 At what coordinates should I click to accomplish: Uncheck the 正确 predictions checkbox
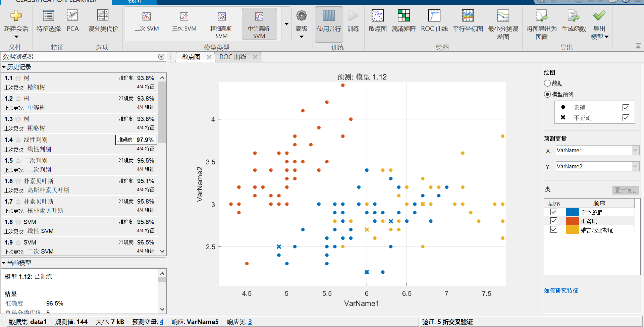click(626, 108)
